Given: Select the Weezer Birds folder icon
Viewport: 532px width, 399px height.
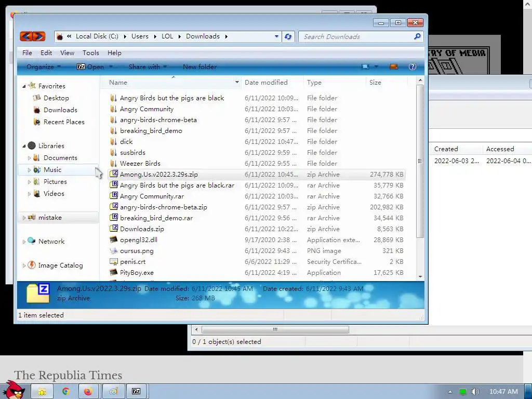Looking at the screenshot, I should click(113, 164).
